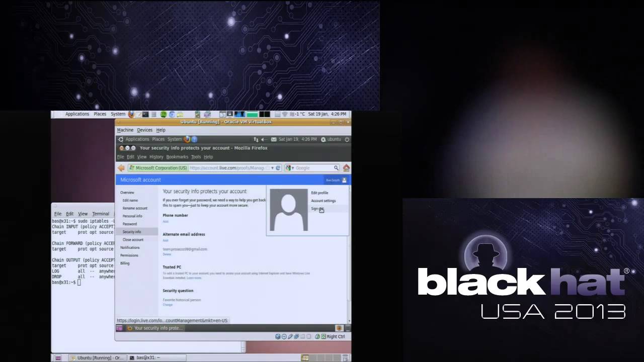The height and width of the screenshot is (362, 644).
Task: Click the host panel date Sat 19 Jan, 4:26 PM
Action: coord(327,114)
